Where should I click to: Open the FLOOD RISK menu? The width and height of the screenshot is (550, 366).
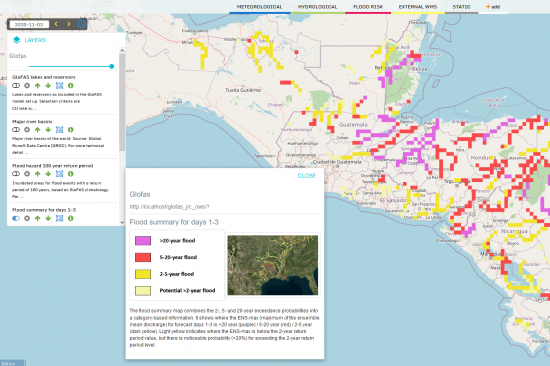[368, 7]
